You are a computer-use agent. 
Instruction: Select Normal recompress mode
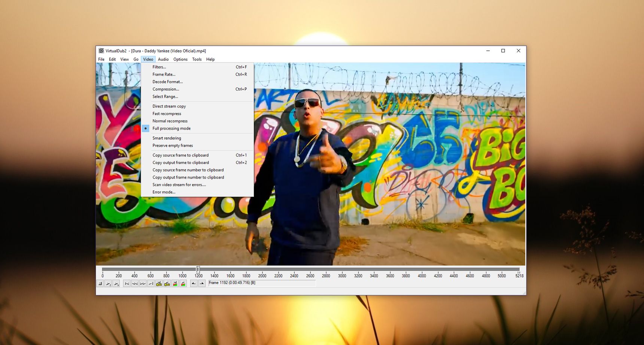click(x=197, y=121)
